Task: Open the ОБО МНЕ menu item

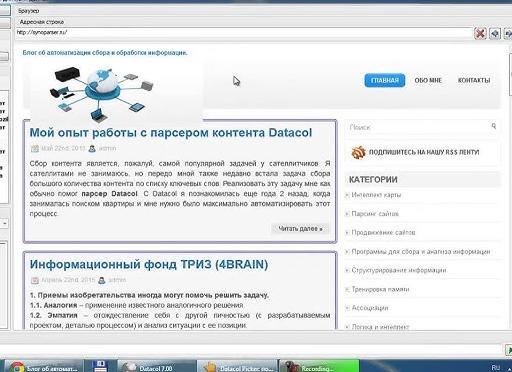Action: click(428, 80)
